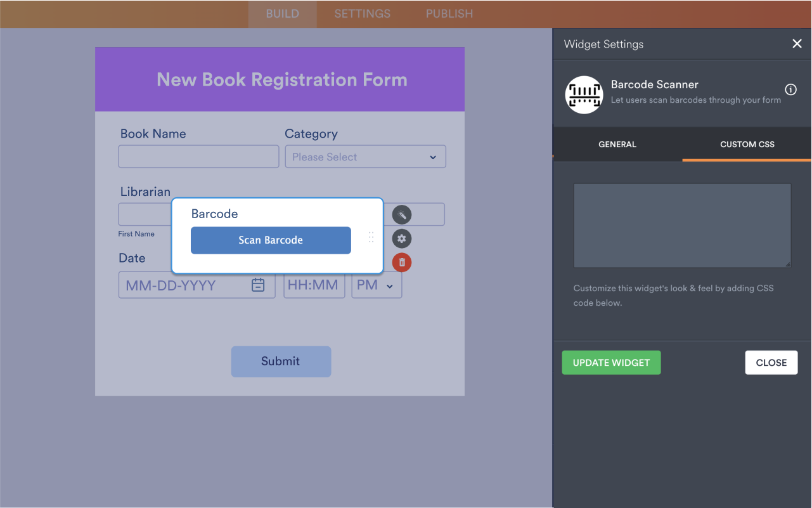Screen dimensions: 812x508
Task: Click the gear icon beside the Barcode widget
Action: coord(402,238)
